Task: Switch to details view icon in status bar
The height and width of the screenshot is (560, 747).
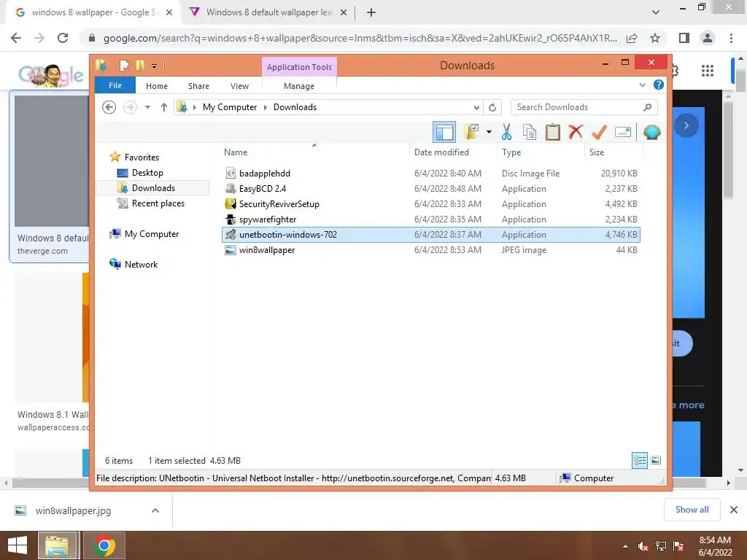Action: (639, 460)
